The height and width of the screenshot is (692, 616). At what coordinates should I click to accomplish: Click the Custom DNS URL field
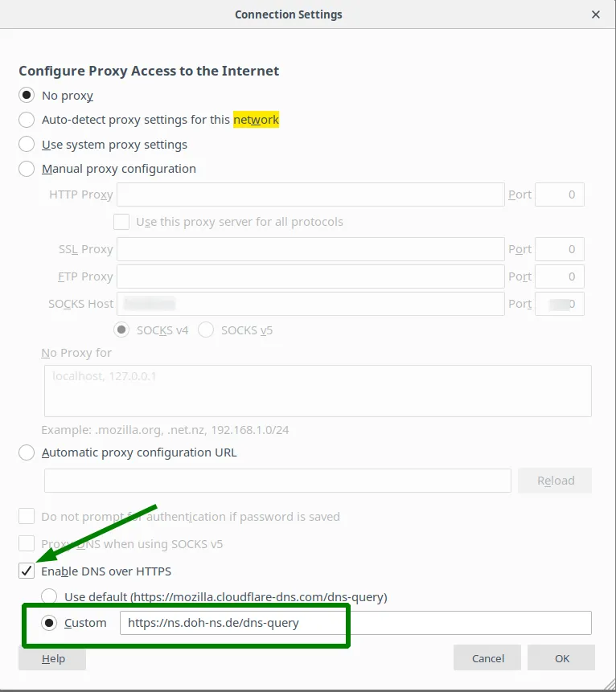(x=355, y=623)
